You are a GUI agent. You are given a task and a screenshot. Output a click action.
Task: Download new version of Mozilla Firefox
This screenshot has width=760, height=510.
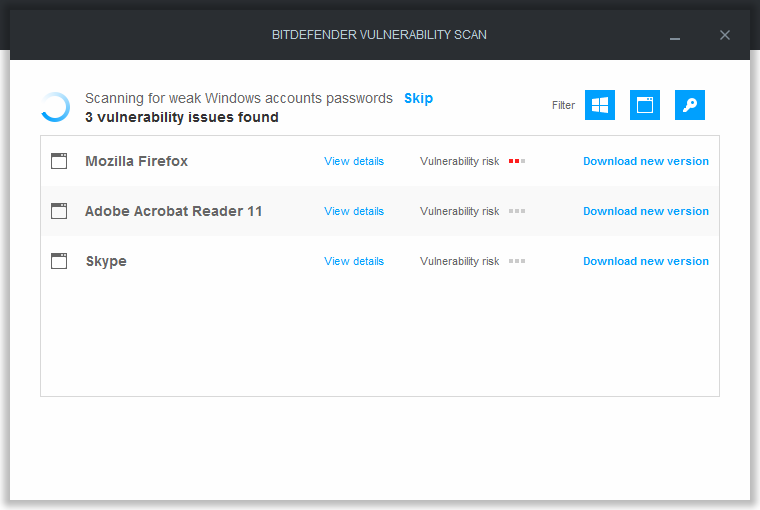click(x=646, y=161)
